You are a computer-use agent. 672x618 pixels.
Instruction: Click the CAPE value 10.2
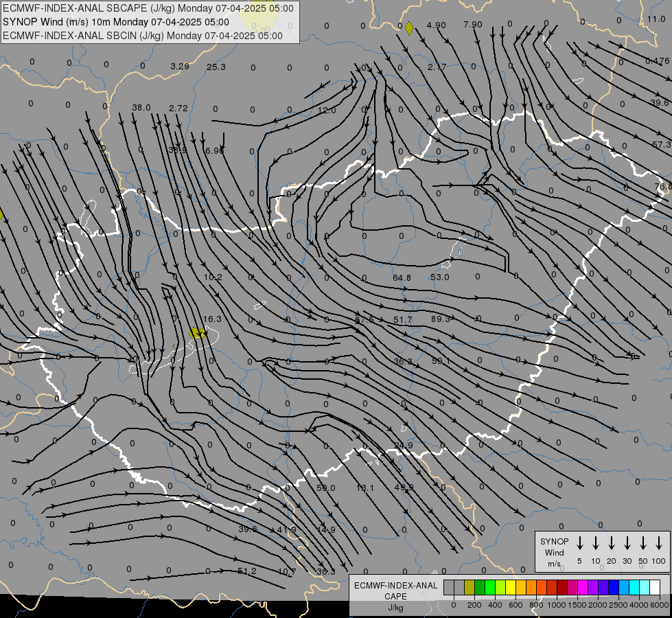point(213,277)
